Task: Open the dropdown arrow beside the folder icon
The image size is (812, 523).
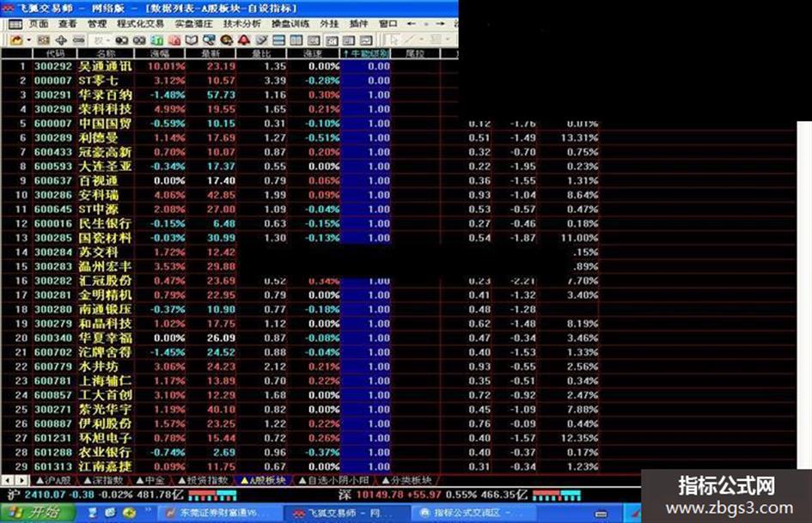Action: point(29,40)
